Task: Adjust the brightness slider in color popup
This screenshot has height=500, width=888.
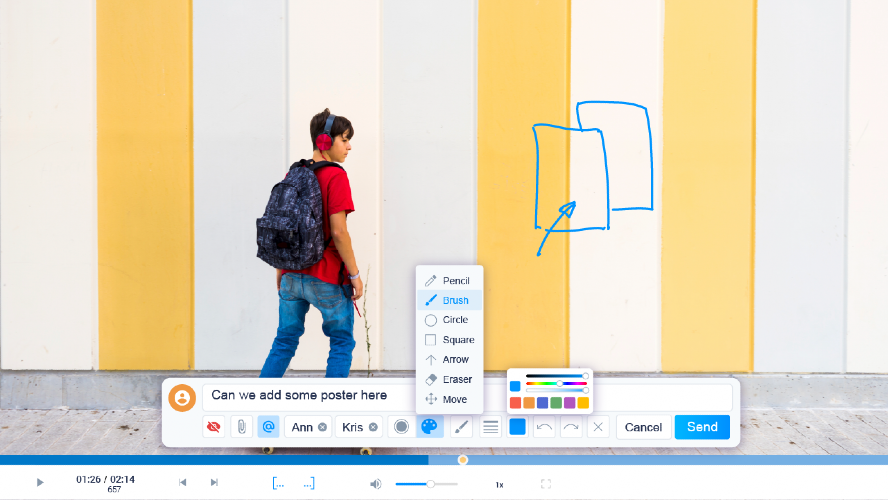Action: click(557, 376)
